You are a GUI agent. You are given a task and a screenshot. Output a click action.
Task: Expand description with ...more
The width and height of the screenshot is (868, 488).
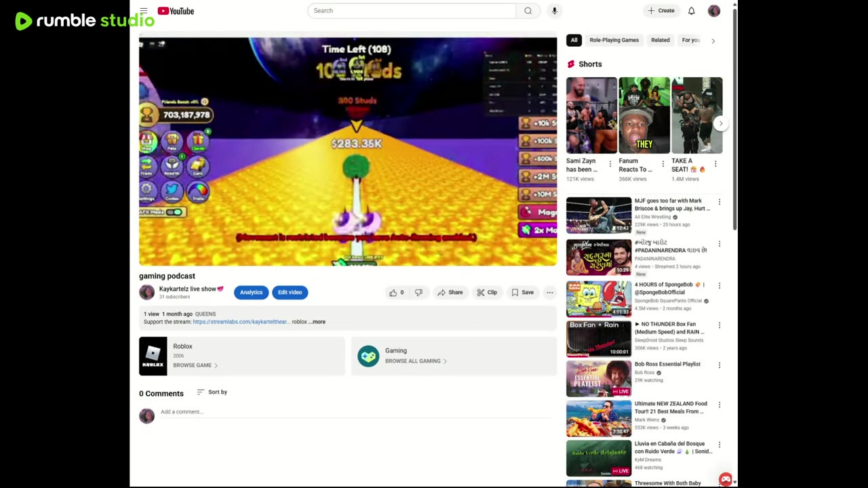click(x=317, y=322)
